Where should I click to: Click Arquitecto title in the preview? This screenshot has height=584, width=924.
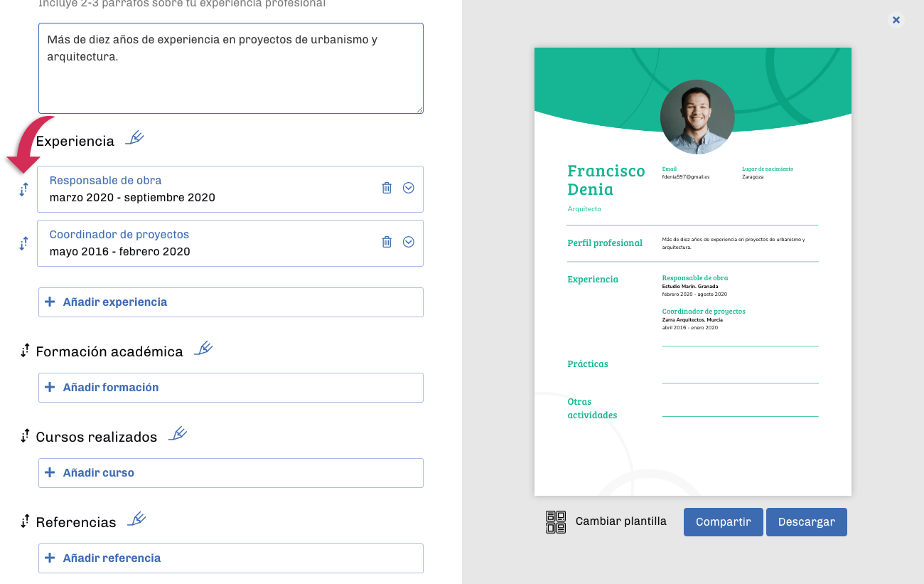[584, 209]
